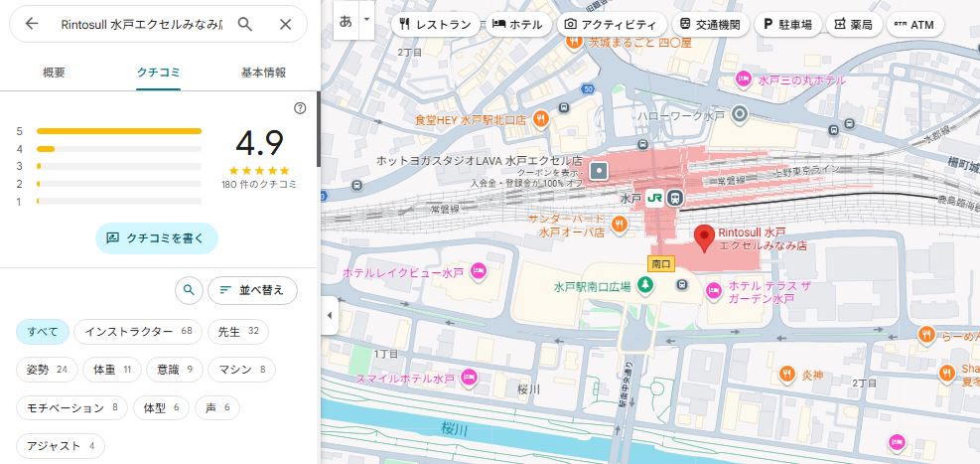This screenshot has height=464, width=980.
Task: Switch to the 基本情報 tab
Action: click(263, 73)
